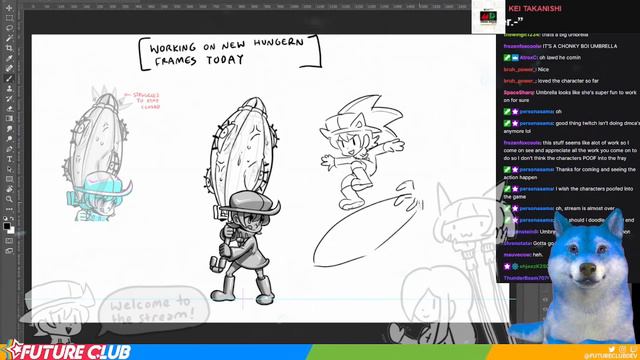Image resolution: width=640 pixels, height=360 pixels.
Task: Click the KEI TAKANISHI name header
Action: point(535,9)
